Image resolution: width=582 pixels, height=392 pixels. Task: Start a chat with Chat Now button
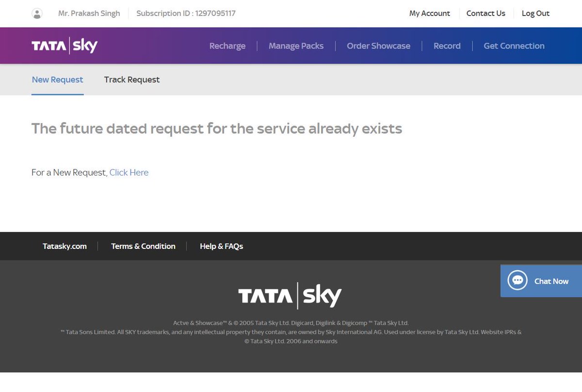tap(541, 281)
